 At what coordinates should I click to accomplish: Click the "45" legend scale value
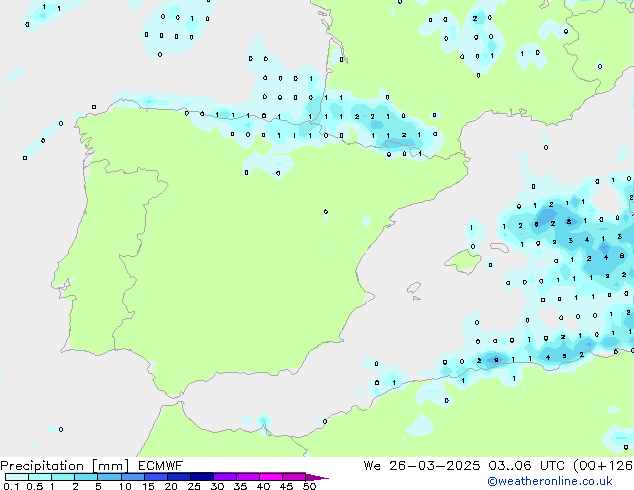(x=286, y=486)
